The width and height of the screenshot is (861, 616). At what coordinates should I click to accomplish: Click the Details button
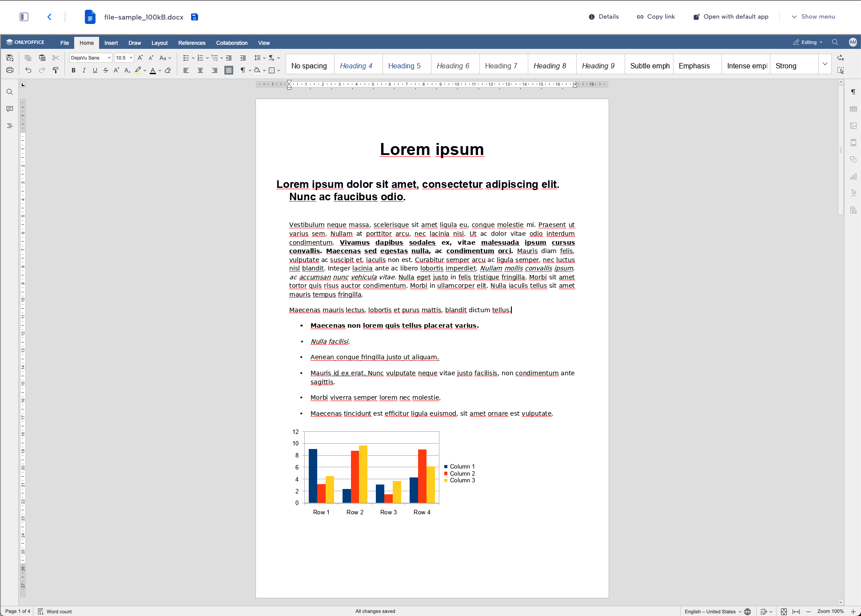[x=604, y=17]
